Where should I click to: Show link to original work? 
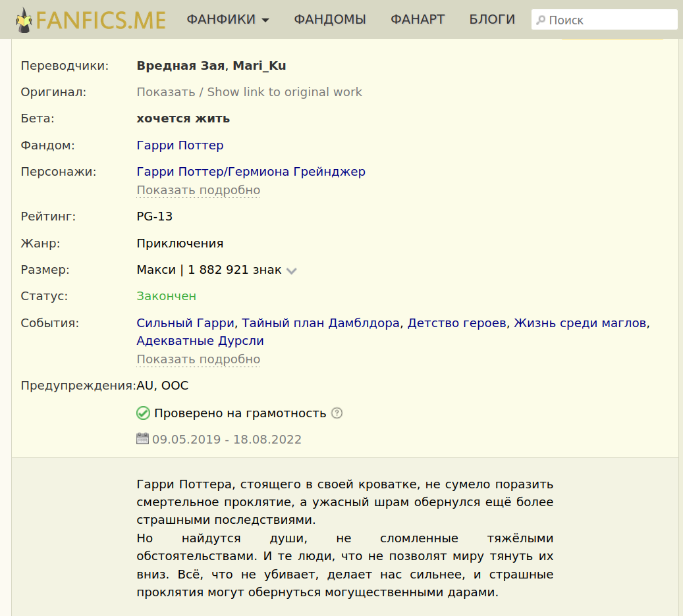coord(249,92)
